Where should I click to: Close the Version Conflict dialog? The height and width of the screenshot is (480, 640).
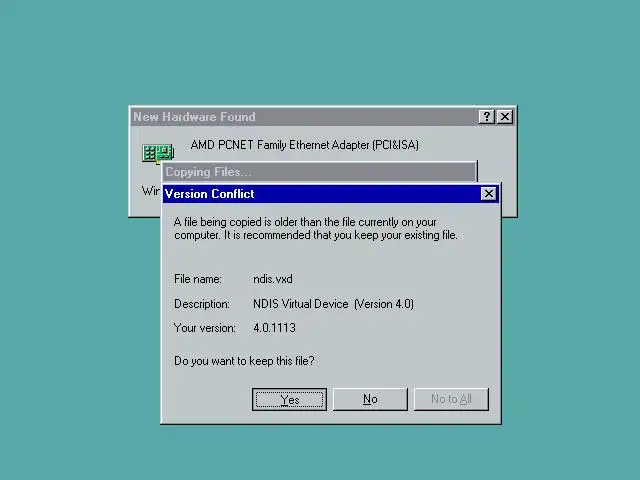tap(489, 193)
